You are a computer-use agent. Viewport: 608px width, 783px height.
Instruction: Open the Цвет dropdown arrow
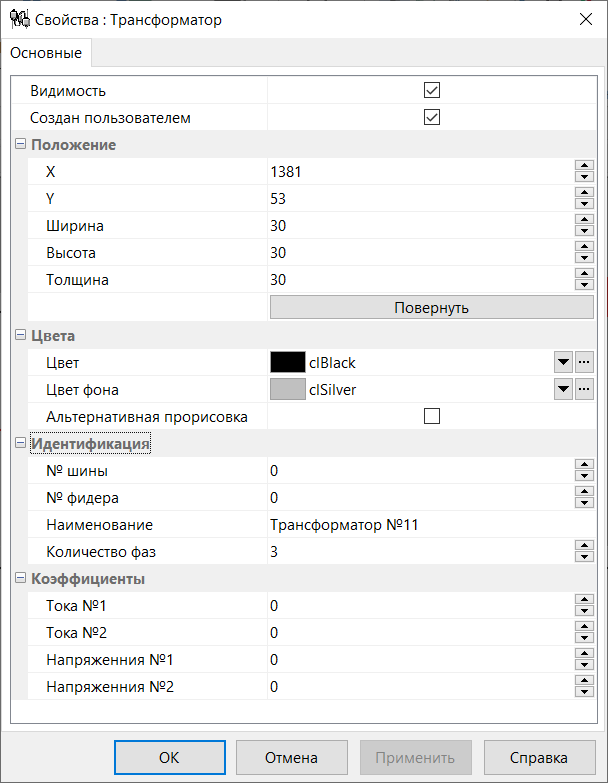point(563,362)
